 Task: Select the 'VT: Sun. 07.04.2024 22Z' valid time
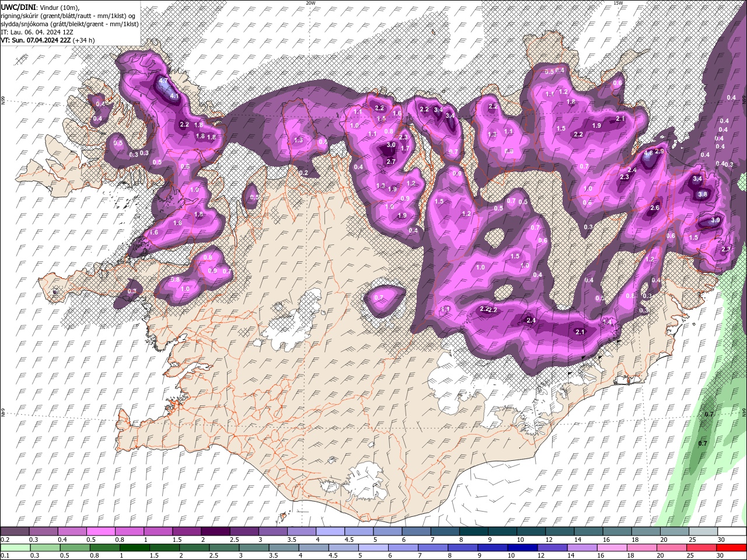pos(36,40)
